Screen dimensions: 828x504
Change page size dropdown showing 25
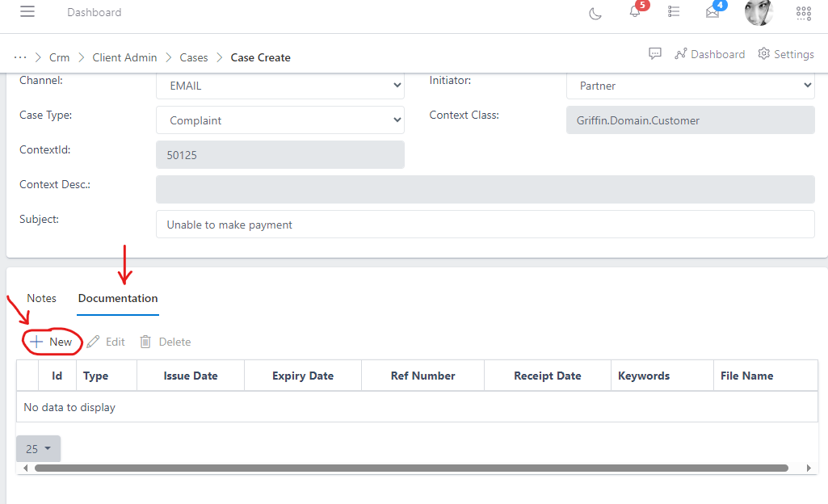[x=38, y=449]
